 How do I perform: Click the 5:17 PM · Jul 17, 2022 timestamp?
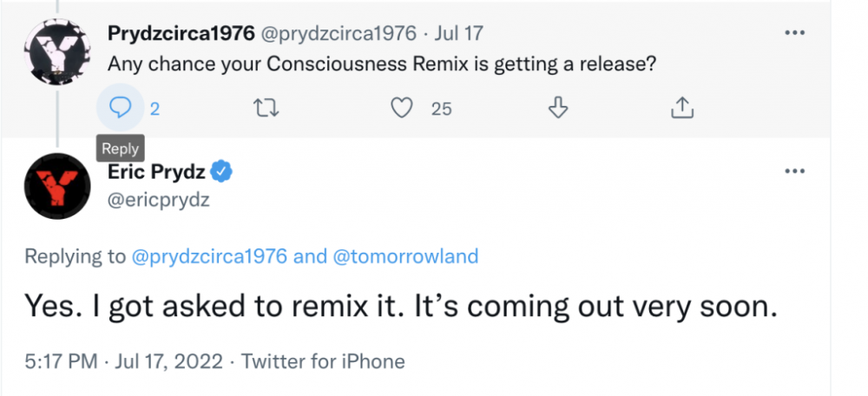(124, 361)
